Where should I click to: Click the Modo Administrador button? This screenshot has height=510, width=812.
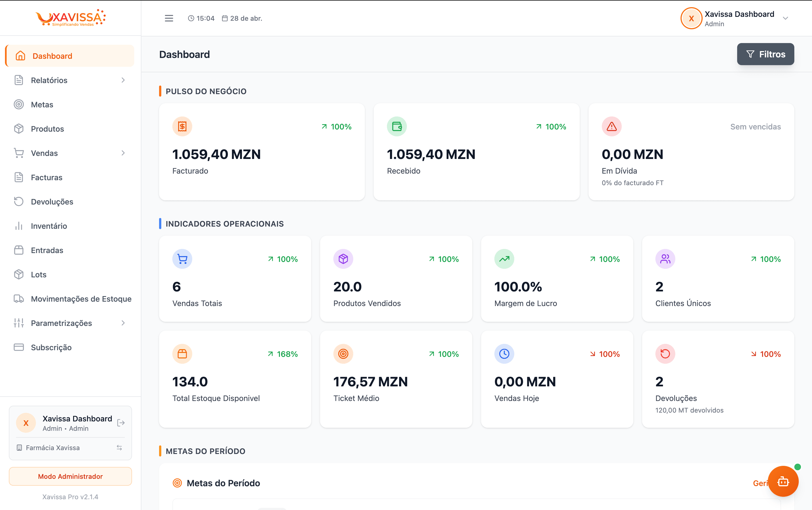70,476
